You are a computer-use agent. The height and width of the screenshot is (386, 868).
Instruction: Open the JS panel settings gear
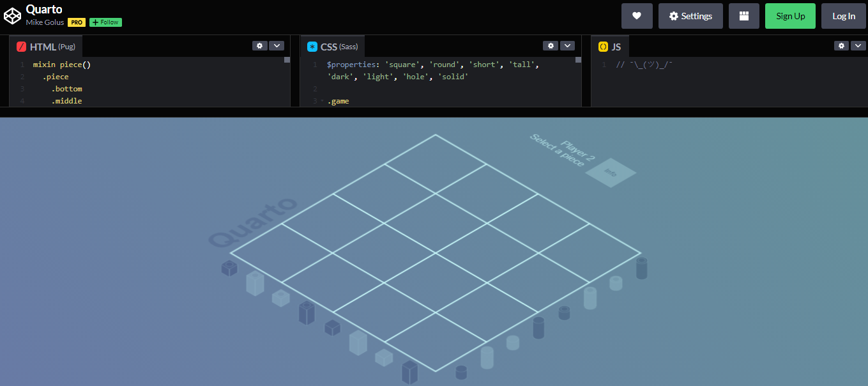[x=841, y=45]
